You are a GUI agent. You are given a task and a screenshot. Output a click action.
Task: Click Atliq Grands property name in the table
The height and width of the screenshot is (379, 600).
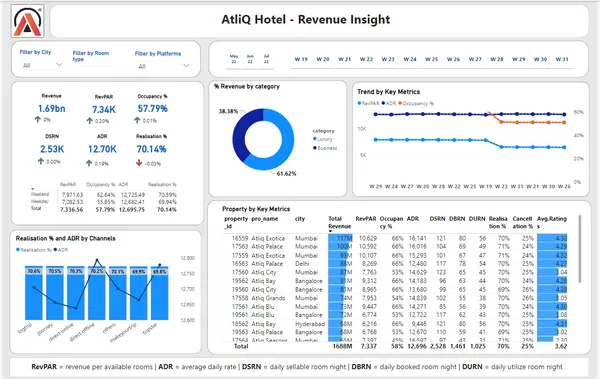268,298
